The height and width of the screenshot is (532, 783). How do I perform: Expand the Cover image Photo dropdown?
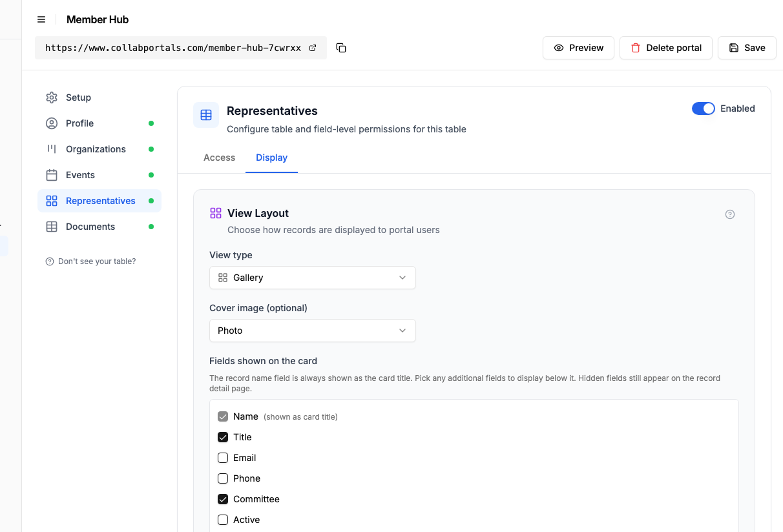coord(313,331)
